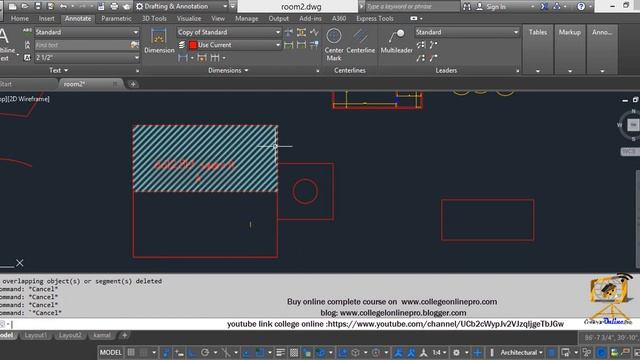The width and height of the screenshot is (640, 360).
Task: Open the Insert ribbon tab
Action: click(47, 18)
